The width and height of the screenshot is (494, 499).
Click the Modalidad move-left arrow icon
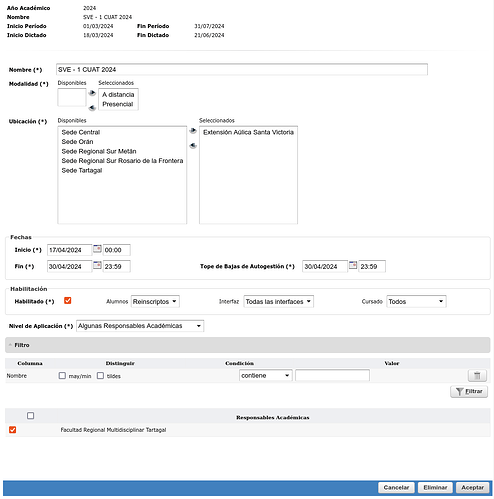[x=92, y=108]
